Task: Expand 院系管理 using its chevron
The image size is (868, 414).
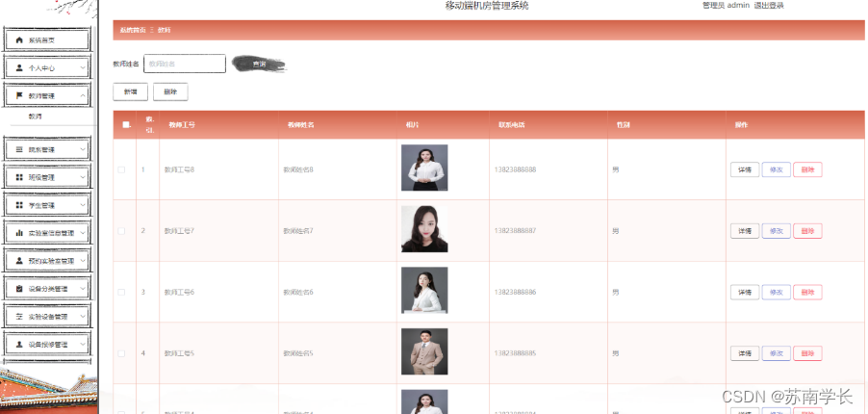Action: [83, 149]
